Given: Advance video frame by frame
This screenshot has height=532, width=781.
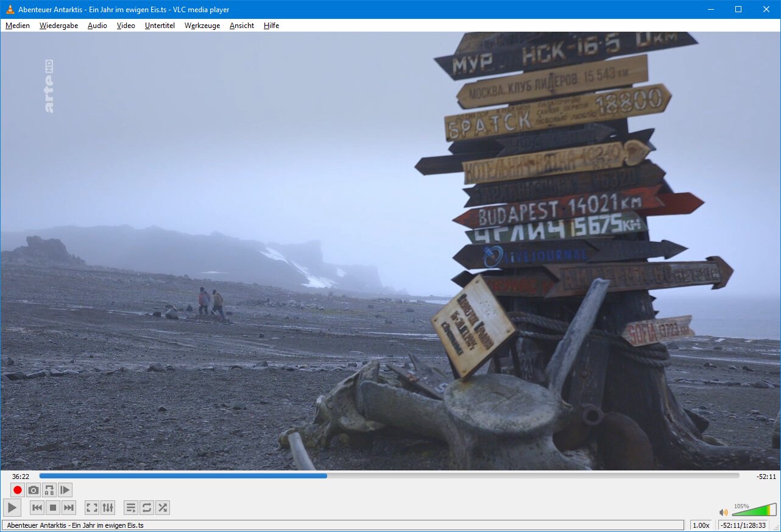Looking at the screenshot, I should point(65,490).
